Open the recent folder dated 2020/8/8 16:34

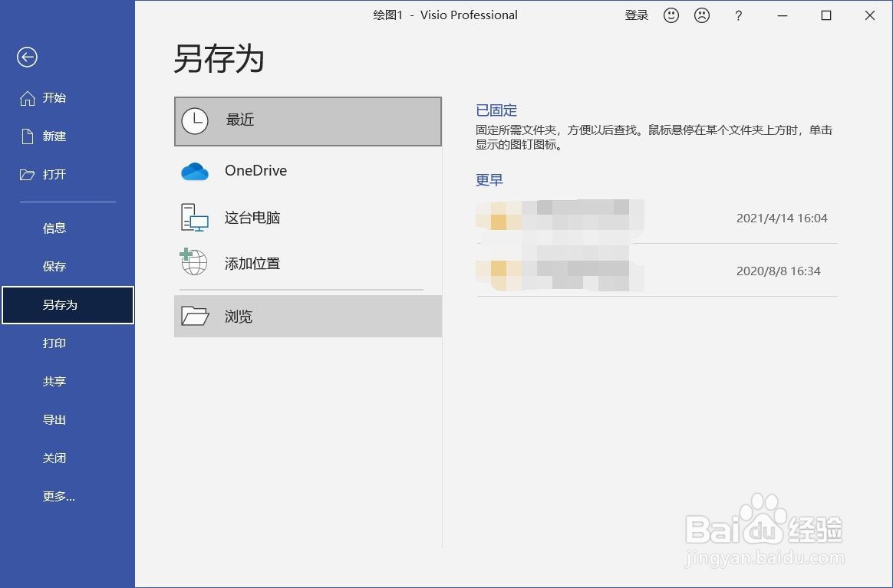coord(657,271)
